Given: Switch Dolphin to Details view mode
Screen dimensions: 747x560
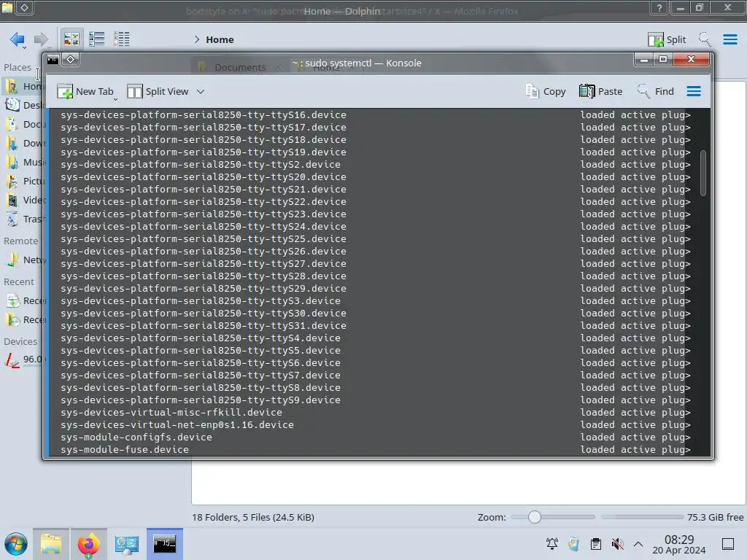Looking at the screenshot, I should point(122,39).
